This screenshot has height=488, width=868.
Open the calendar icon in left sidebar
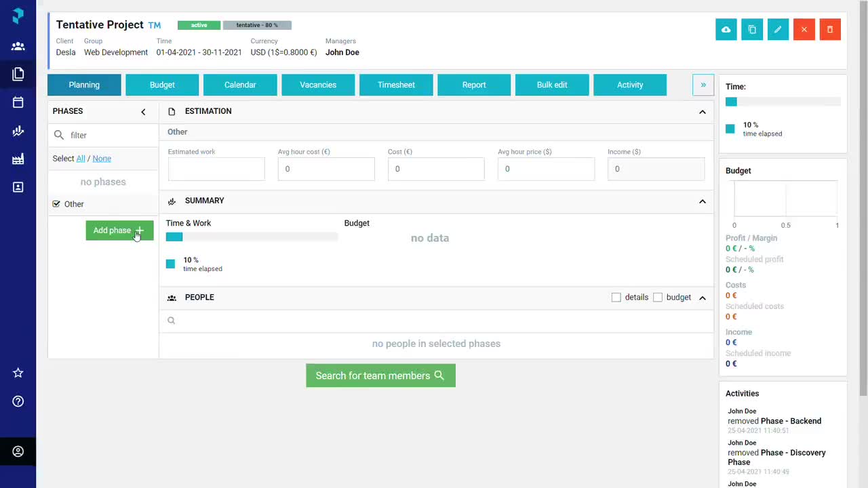tap(18, 102)
